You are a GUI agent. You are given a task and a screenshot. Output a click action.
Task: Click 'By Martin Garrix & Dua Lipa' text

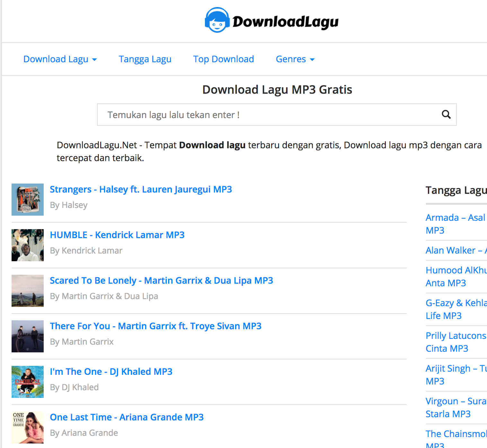coord(104,296)
